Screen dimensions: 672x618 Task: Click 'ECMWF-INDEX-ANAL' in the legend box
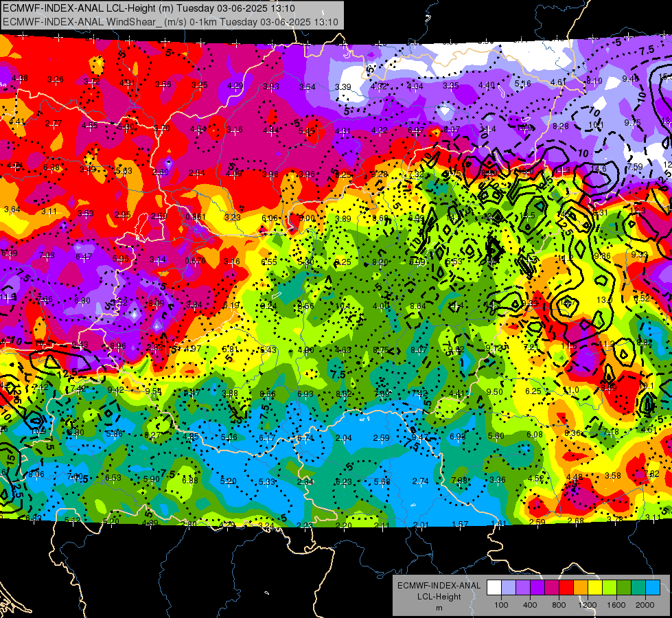click(x=439, y=586)
